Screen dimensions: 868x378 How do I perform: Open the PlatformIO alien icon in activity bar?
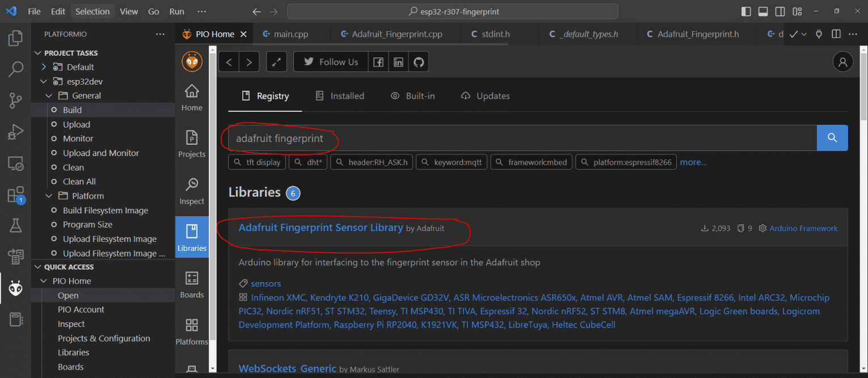(x=15, y=289)
